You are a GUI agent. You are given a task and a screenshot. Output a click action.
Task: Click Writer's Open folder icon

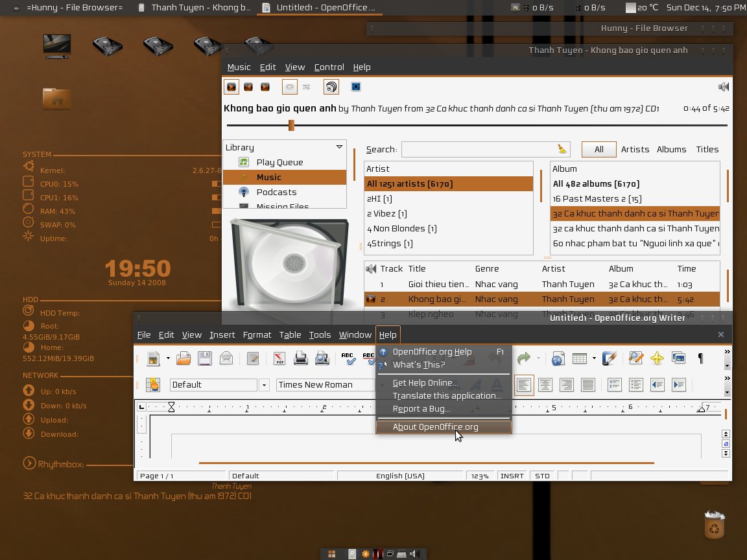point(184,358)
